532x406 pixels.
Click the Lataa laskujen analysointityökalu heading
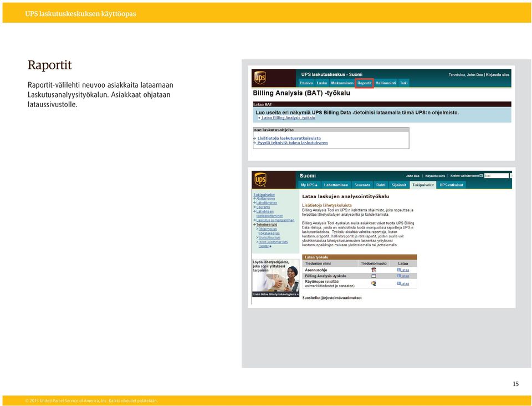345,196
